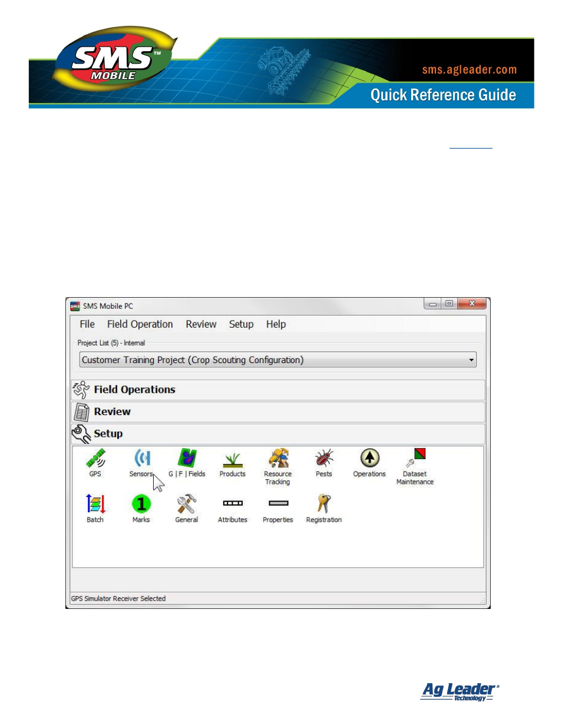Viewport: 562px width, 728px height.
Task: Open the File menu
Action: click(x=87, y=324)
